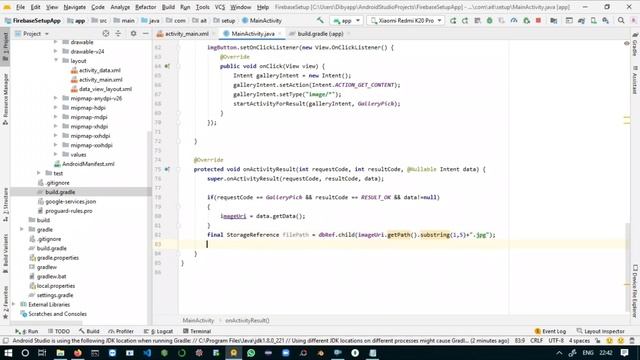The image size is (640, 360).
Task: Open the TODO tool window
Action: tap(59, 331)
